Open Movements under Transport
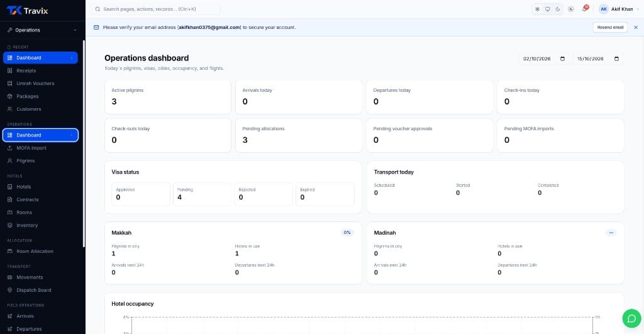Screen dimensions: 644x334 pos(40,277)
